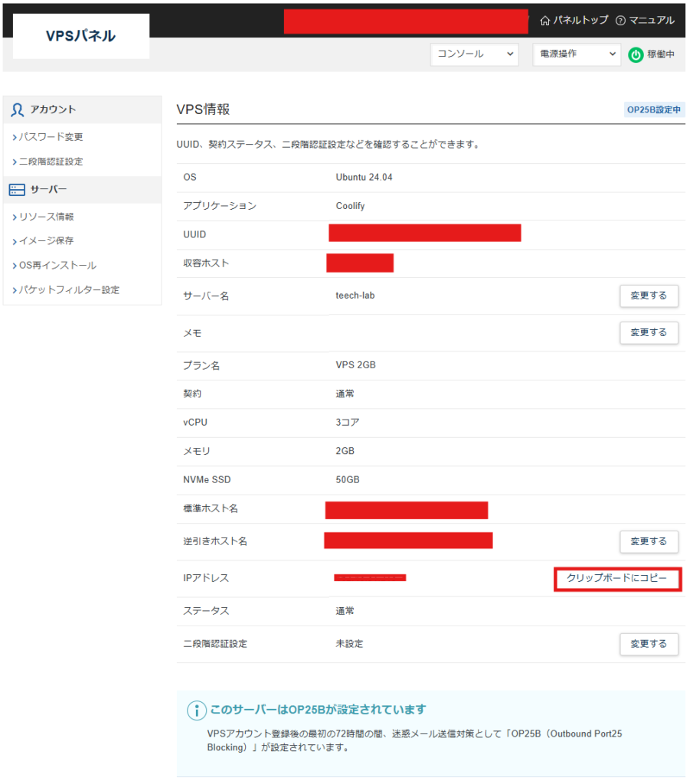This screenshot has height=784, width=693.
Task: Click 変更する for 二段階認証設定 row
Action: click(x=649, y=644)
